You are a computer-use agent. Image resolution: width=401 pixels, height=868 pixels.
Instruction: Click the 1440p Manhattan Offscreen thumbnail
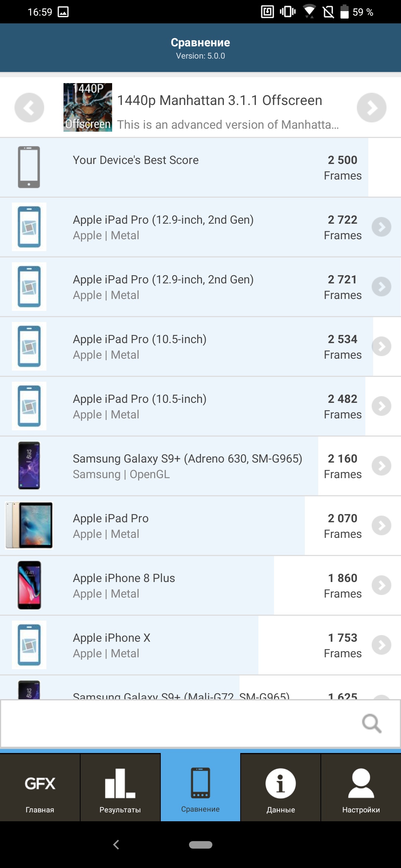coord(88,107)
